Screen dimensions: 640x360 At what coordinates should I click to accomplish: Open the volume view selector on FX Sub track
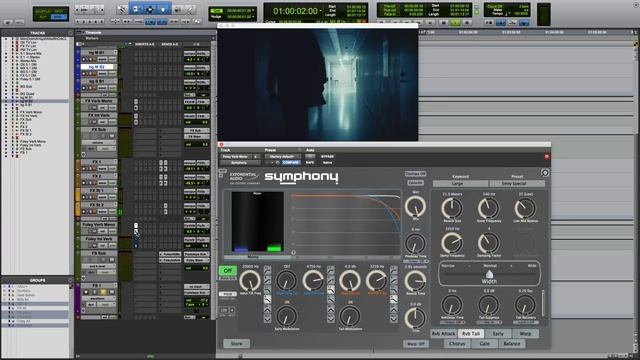98,142
